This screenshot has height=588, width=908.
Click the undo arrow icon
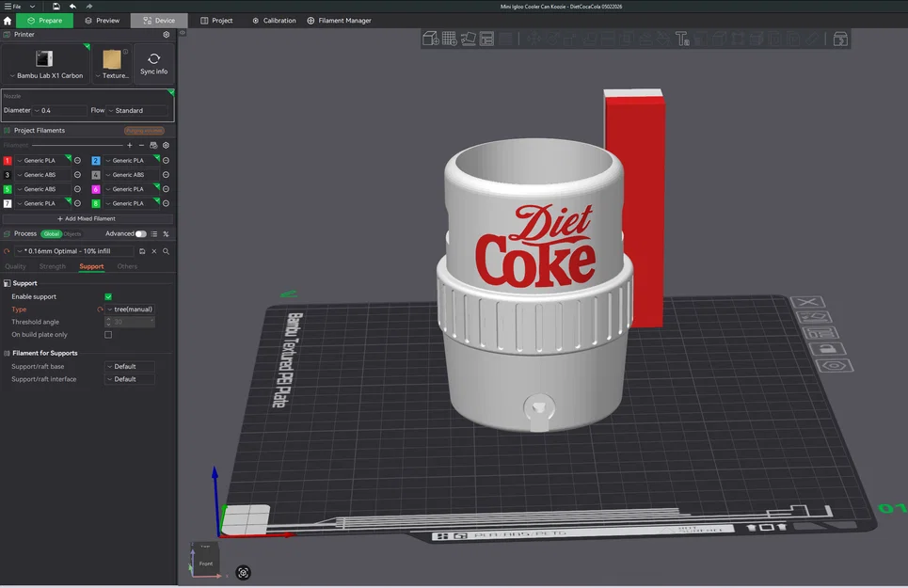73,7
